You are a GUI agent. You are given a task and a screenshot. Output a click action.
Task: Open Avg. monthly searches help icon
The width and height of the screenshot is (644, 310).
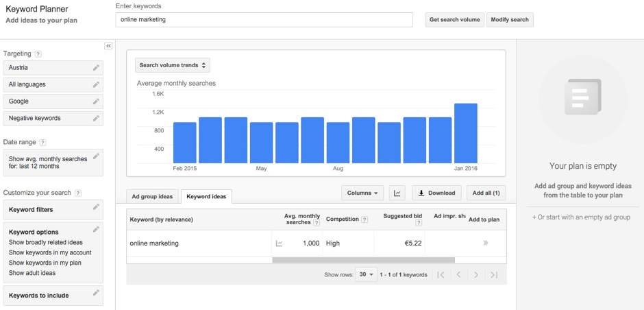[x=317, y=223]
